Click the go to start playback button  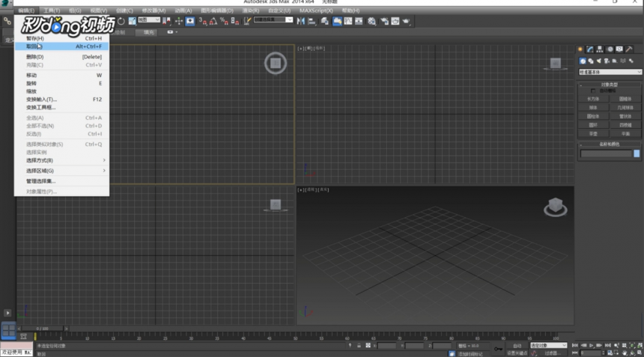(x=575, y=346)
